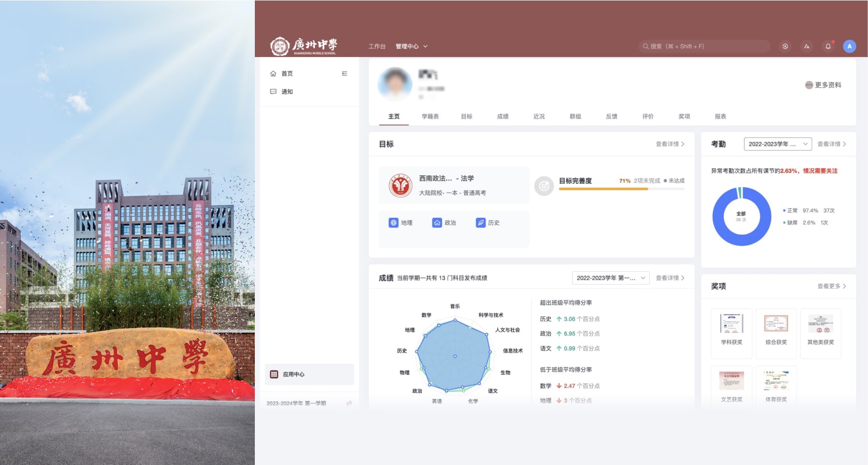Click the 历史 subject icon
868x465 pixels.
point(480,223)
